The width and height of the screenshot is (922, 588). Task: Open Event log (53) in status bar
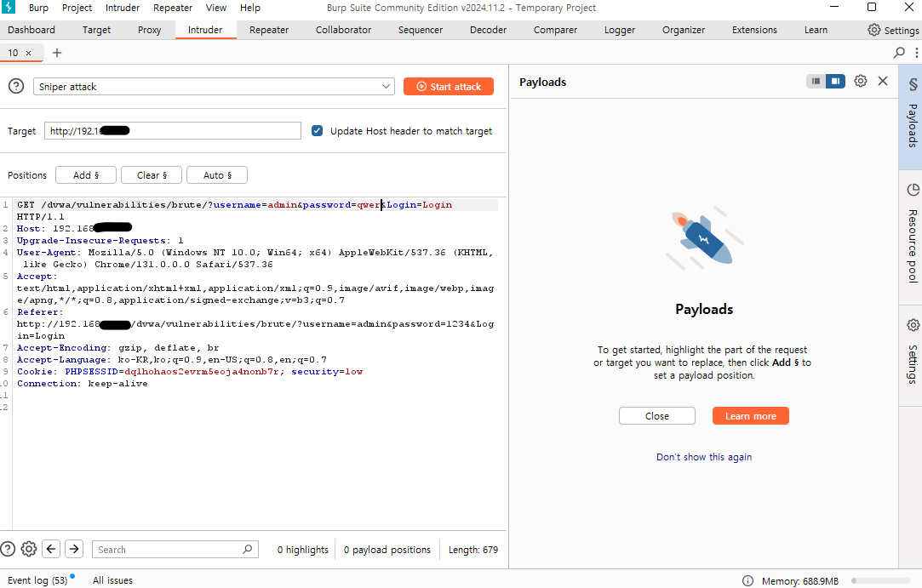click(x=37, y=580)
